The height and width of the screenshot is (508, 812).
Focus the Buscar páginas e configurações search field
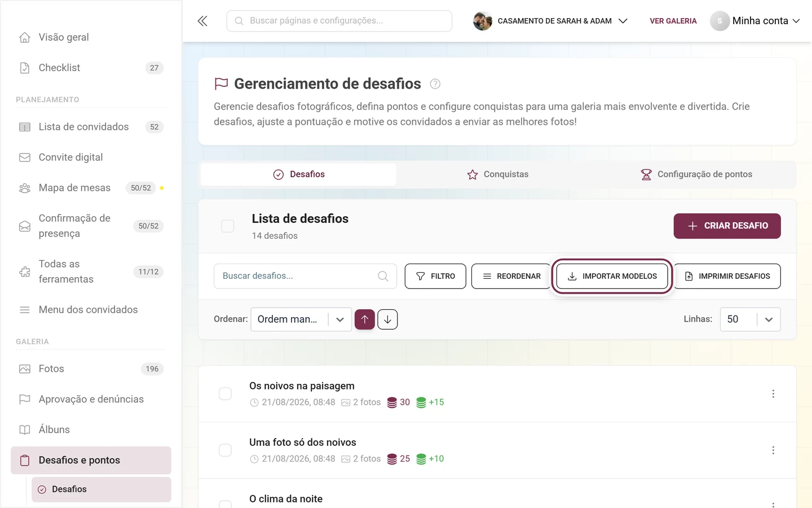coord(339,21)
